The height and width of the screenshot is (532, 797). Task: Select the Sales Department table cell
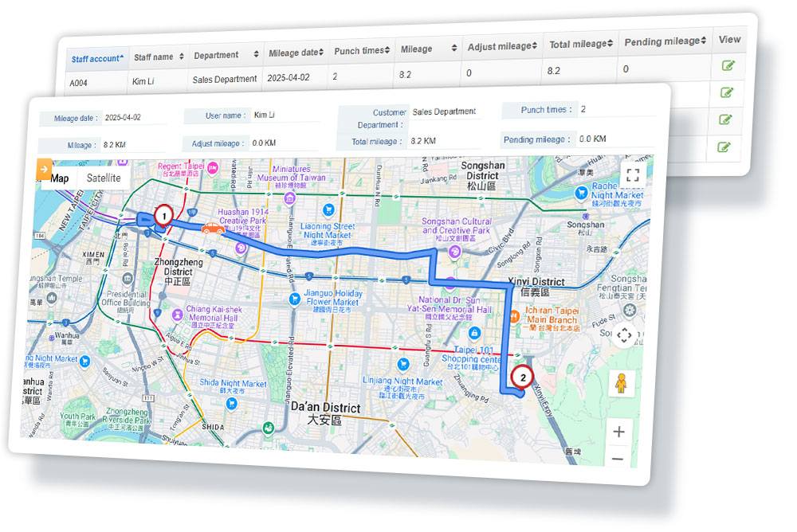(225, 80)
